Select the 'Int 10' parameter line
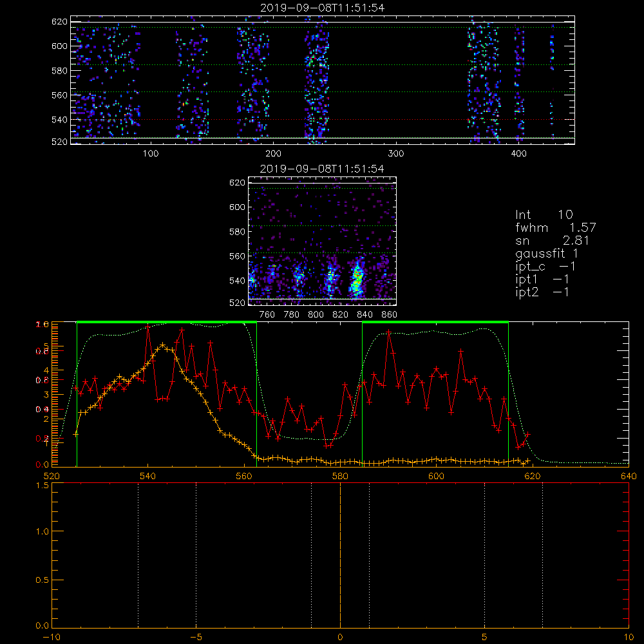The height and width of the screenshot is (644, 644). coord(544,214)
